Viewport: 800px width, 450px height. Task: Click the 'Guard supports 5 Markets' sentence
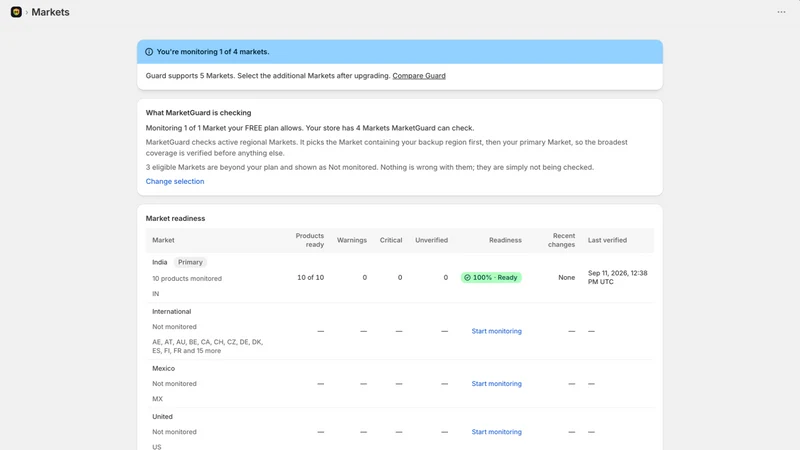268,76
